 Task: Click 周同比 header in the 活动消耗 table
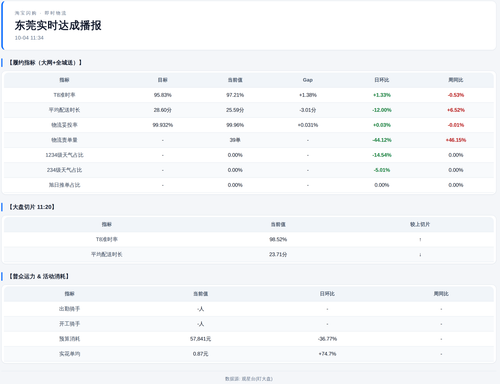[441, 294]
